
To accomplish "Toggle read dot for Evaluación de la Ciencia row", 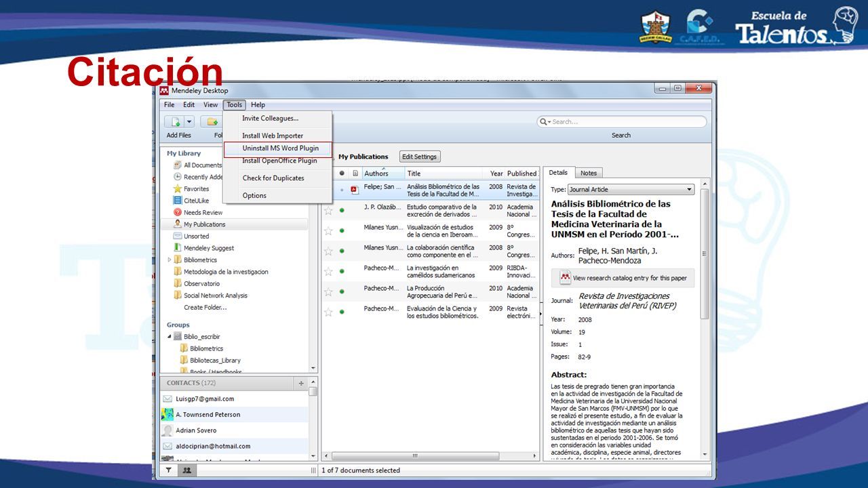I will (342, 312).
